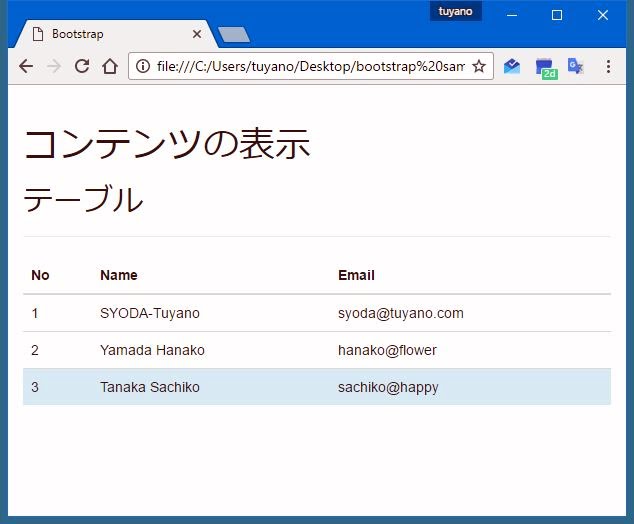Open a new tab

pyautogui.click(x=233, y=35)
